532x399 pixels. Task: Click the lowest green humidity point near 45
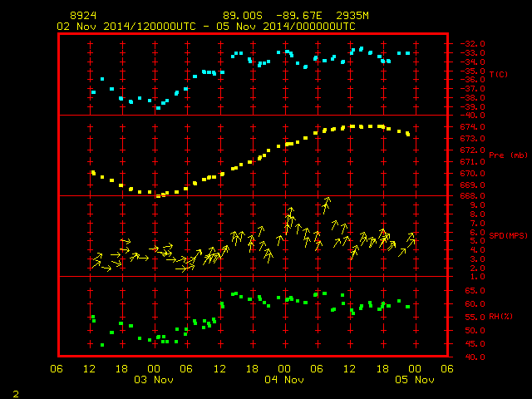click(102, 345)
